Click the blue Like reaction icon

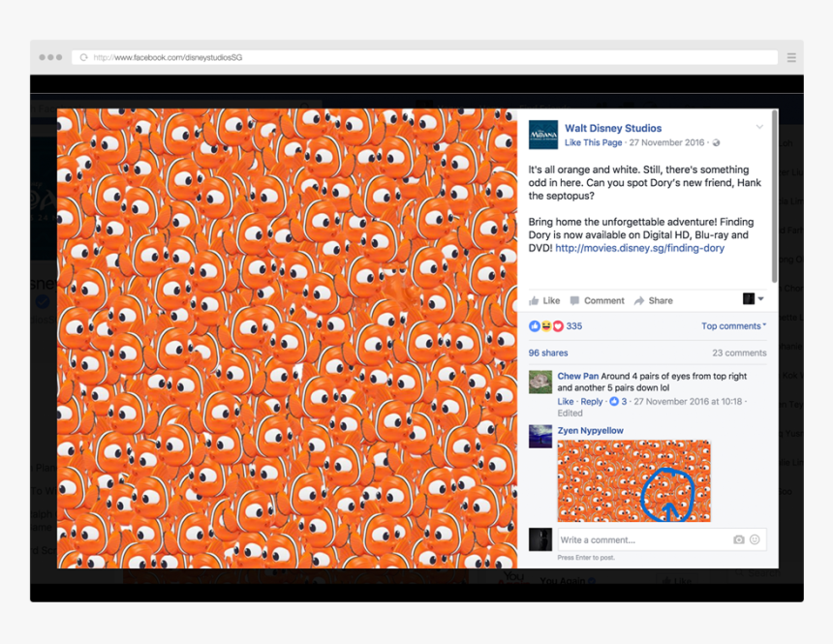coord(535,326)
